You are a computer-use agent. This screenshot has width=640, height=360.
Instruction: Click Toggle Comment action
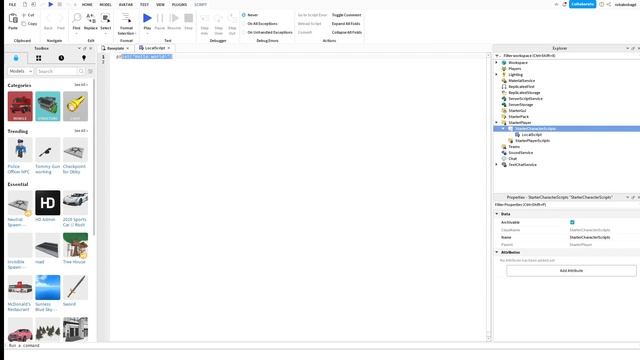[x=347, y=15]
